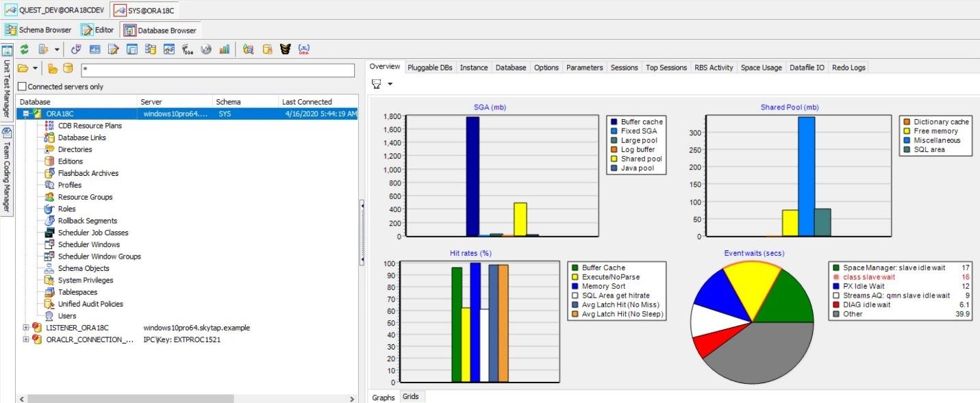
Task: Open the database health check stethoscope icon
Action: [76, 49]
